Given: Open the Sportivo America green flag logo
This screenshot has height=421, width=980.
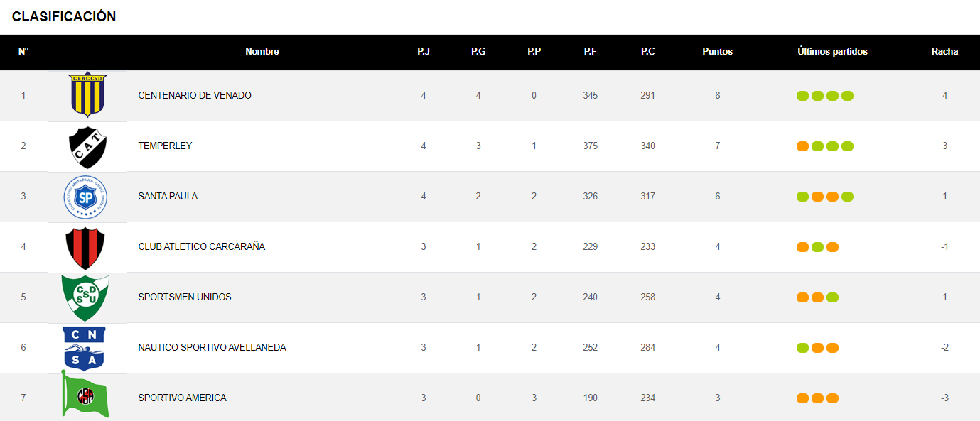Looking at the screenshot, I should [x=85, y=397].
